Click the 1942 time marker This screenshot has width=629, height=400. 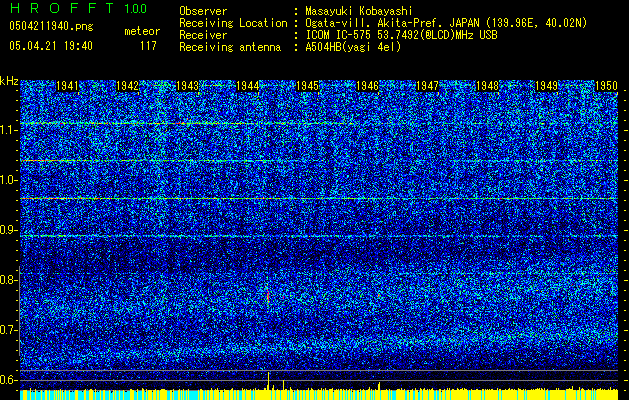pyautogui.click(x=127, y=86)
